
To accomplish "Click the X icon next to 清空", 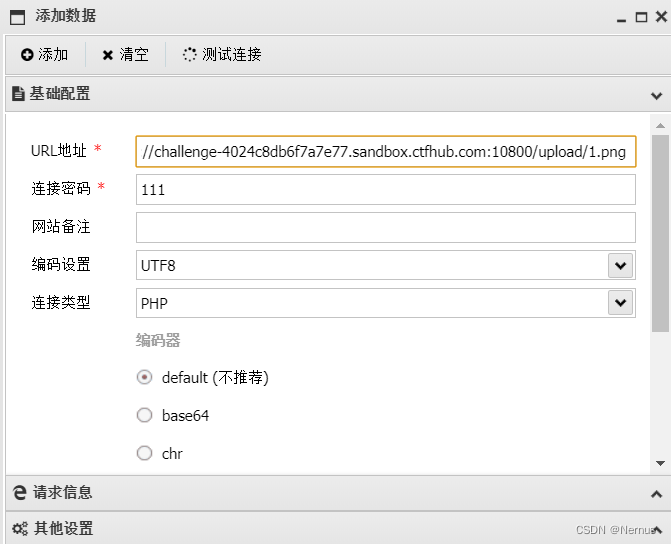I will click(x=107, y=55).
